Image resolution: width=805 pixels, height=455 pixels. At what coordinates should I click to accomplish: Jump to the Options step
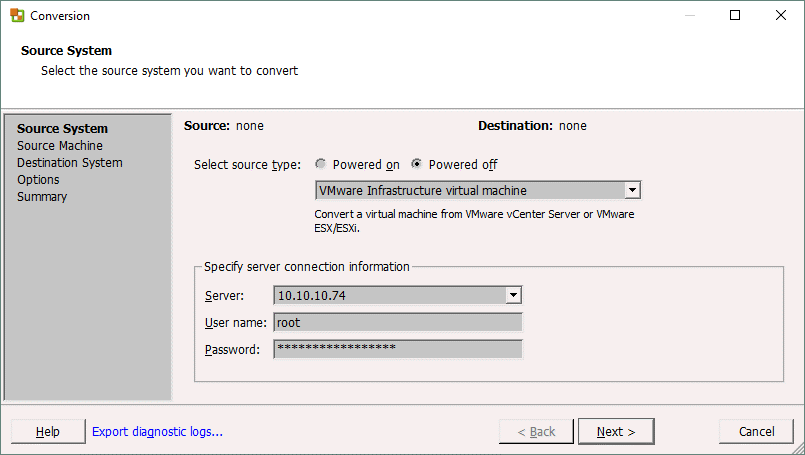pyautogui.click(x=38, y=180)
